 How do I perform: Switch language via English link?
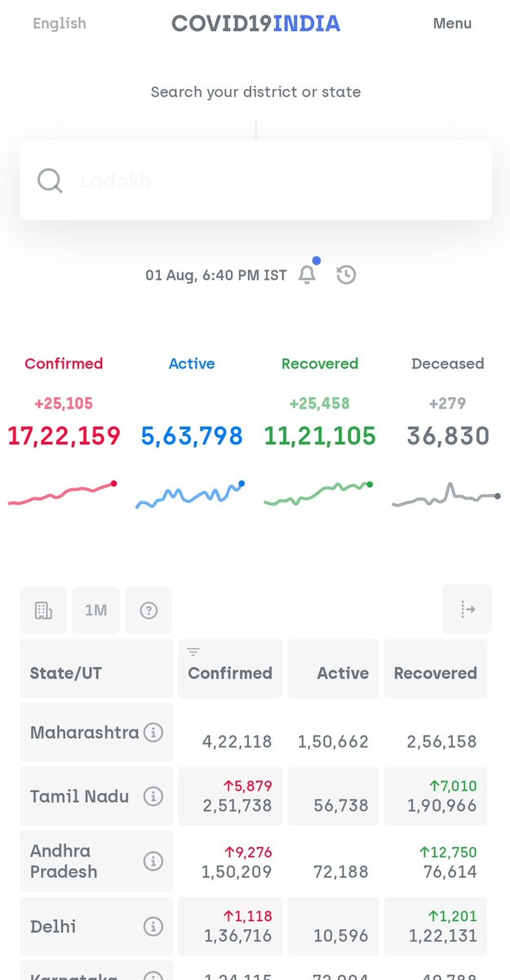pos(60,24)
